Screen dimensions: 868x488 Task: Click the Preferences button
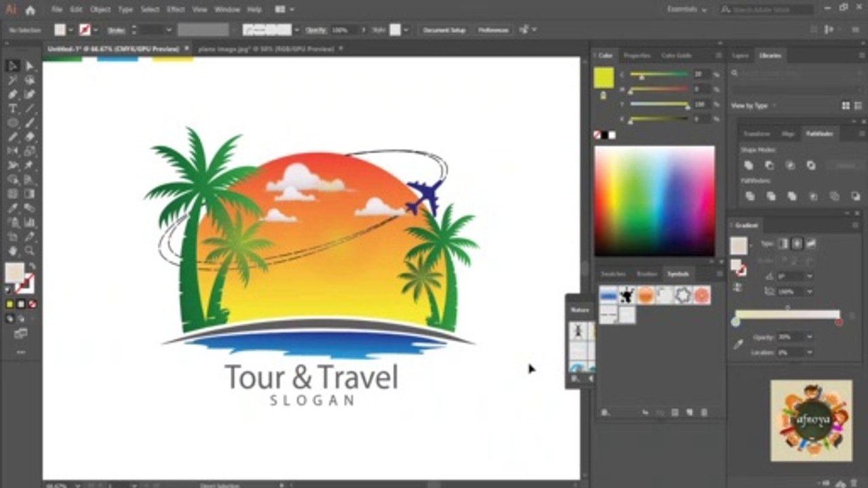pos(493,30)
